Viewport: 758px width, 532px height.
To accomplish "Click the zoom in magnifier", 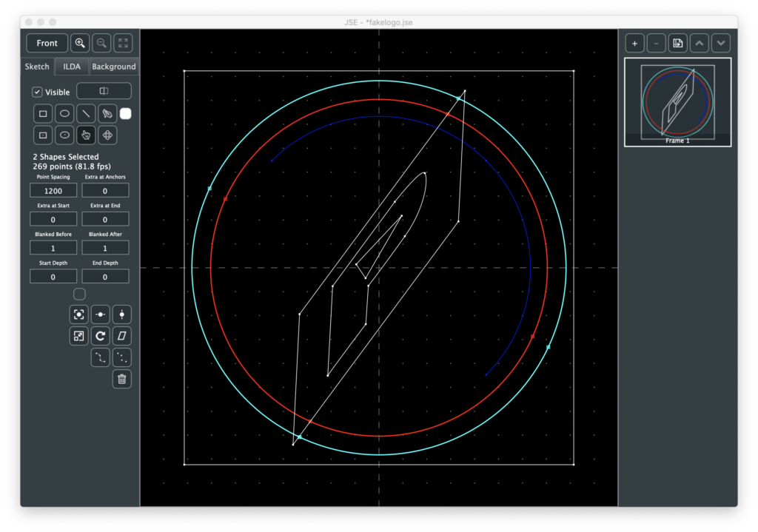I will (80, 43).
